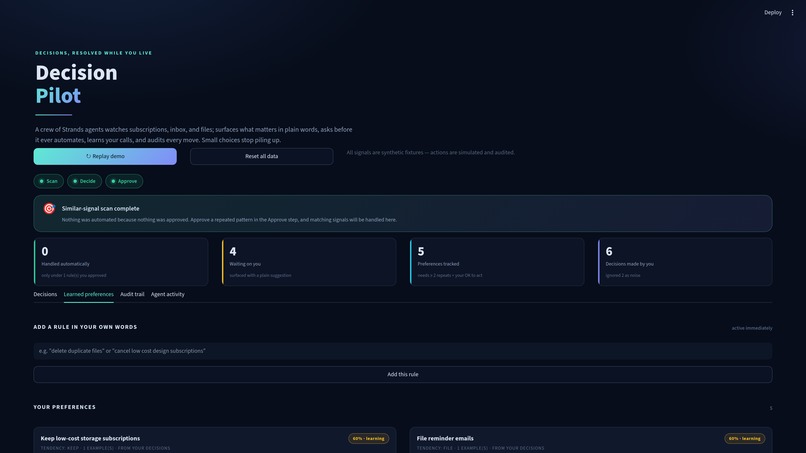Open the Agent activity tab
Screen dimensions: 806x453
(x=168, y=294)
